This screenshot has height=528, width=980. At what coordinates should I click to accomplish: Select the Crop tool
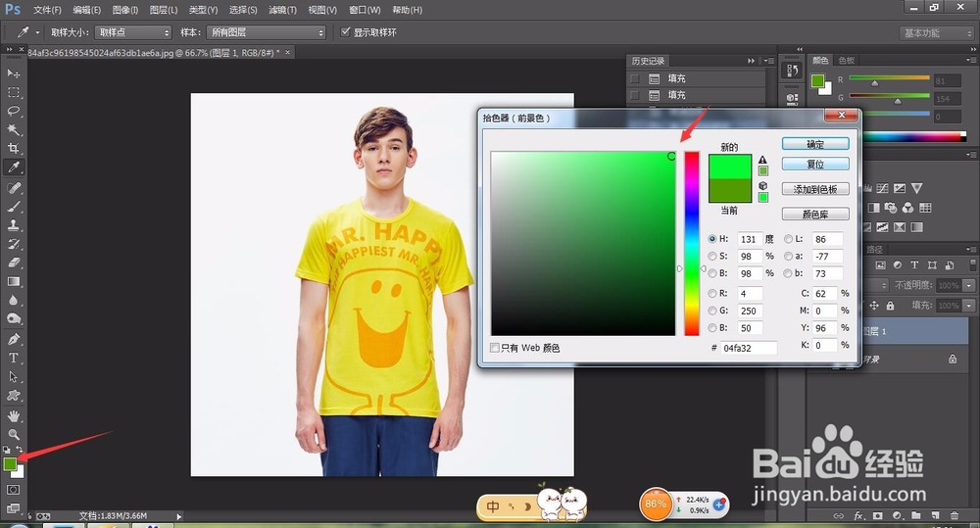[x=13, y=149]
